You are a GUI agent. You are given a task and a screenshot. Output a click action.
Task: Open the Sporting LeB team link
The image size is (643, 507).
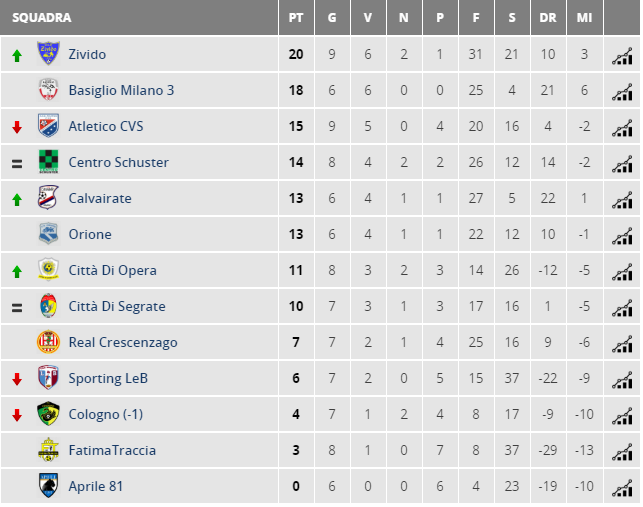[108, 378]
